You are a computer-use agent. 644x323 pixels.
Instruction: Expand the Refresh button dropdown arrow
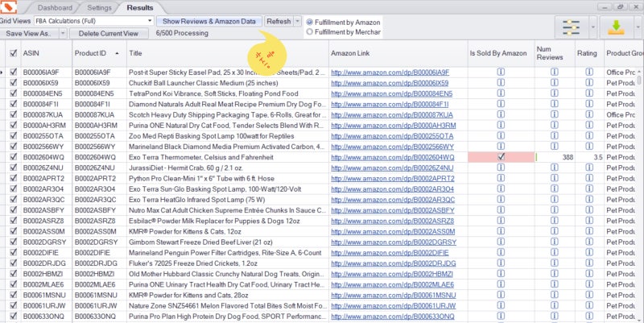[298, 21]
